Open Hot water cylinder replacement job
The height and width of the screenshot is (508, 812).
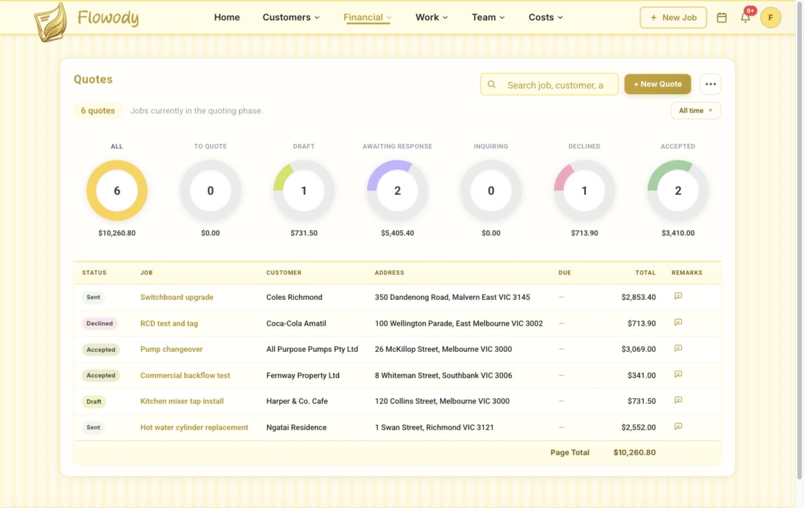click(x=194, y=427)
